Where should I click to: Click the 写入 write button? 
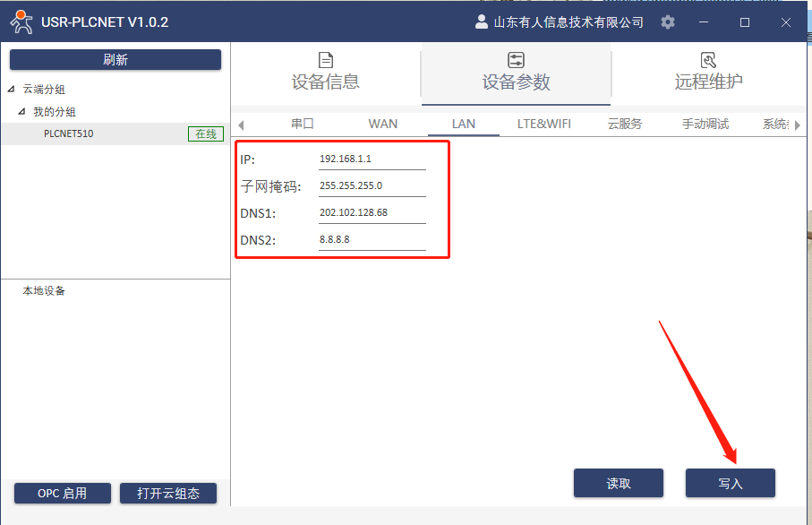[x=730, y=483]
